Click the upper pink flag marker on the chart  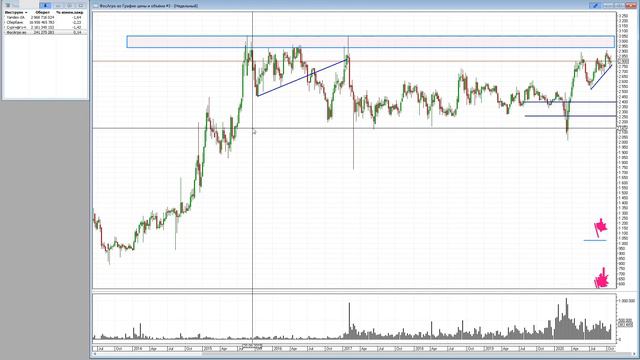(600, 227)
